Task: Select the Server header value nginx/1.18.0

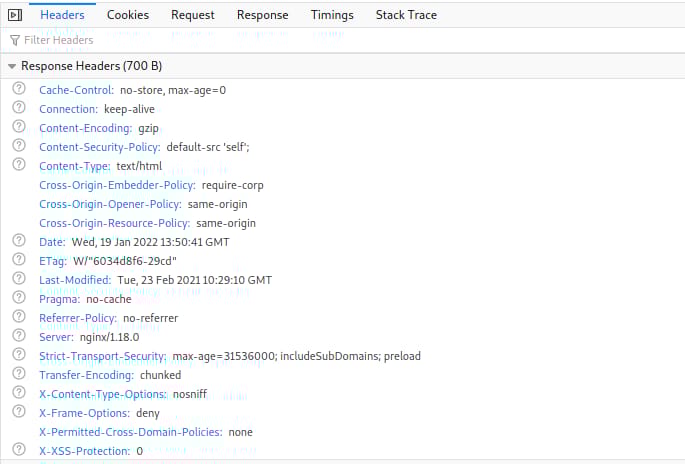Action: 110,337
